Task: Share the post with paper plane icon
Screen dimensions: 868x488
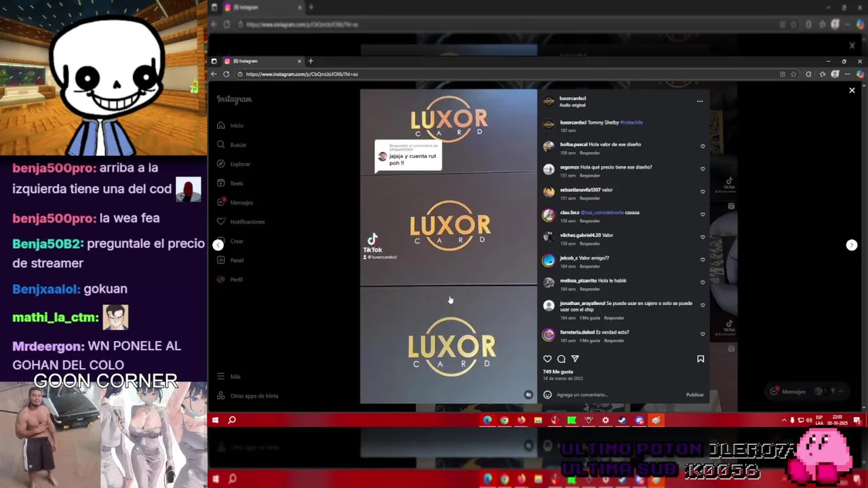Action: click(575, 359)
